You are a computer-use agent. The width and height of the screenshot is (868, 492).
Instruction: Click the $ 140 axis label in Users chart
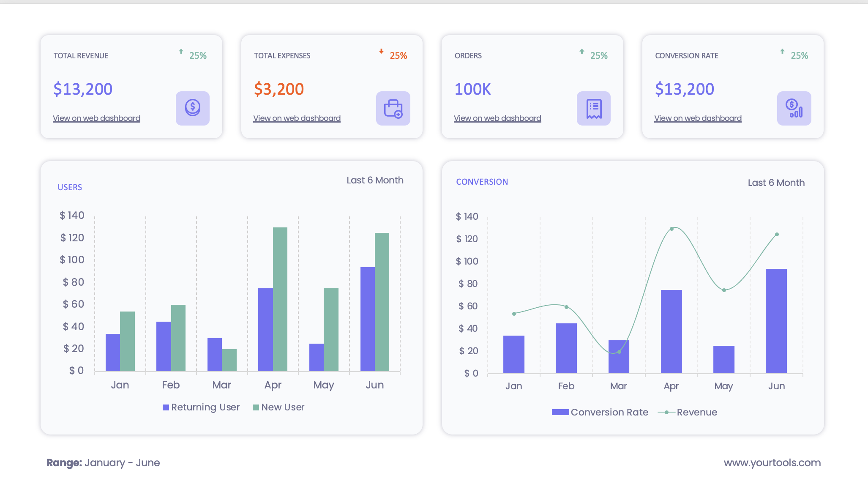(x=72, y=216)
